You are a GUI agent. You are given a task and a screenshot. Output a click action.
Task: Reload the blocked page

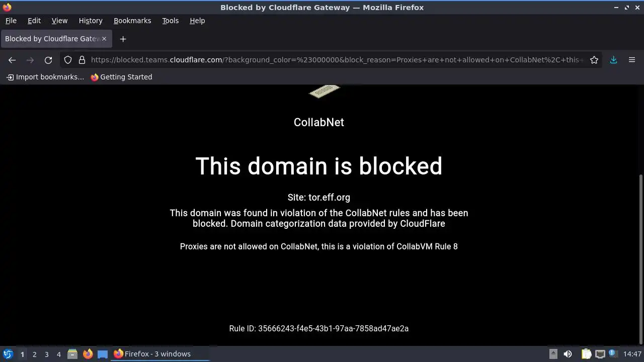tap(48, 60)
